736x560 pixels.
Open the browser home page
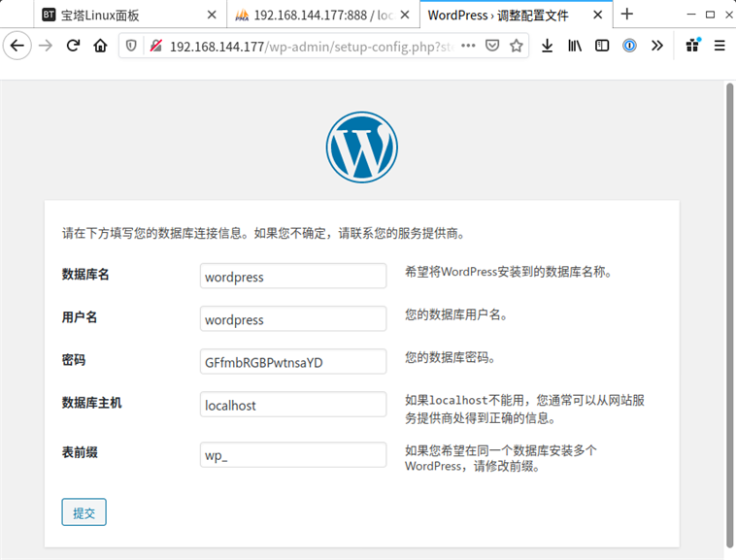point(100,46)
